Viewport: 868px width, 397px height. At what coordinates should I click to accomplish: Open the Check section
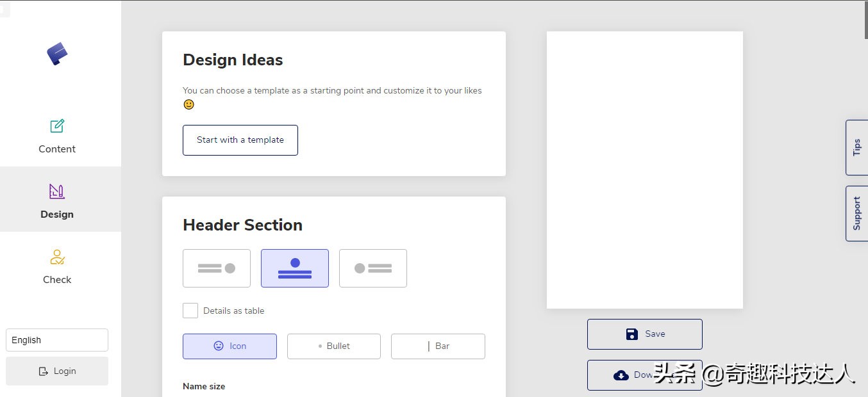57,266
